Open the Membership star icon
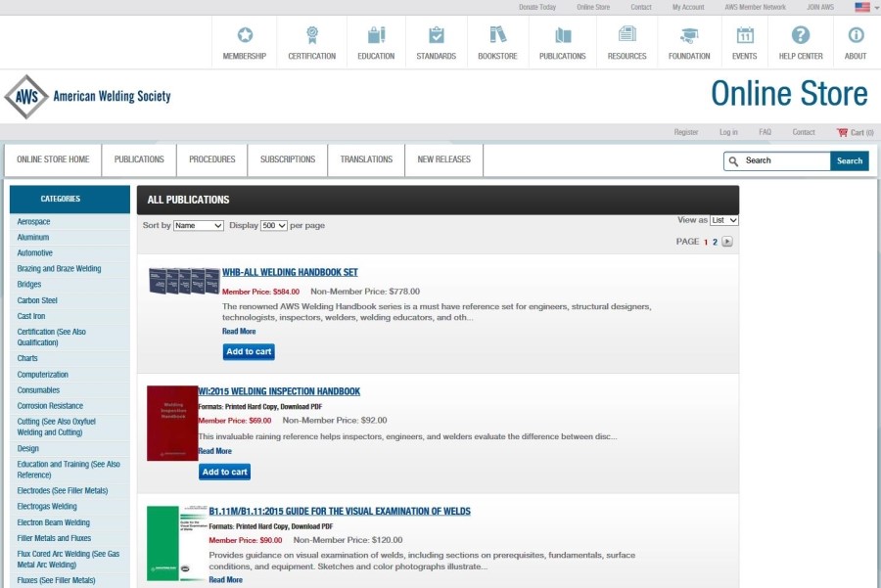Image resolution: width=881 pixels, height=588 pixels. click(x=245, y=35)
